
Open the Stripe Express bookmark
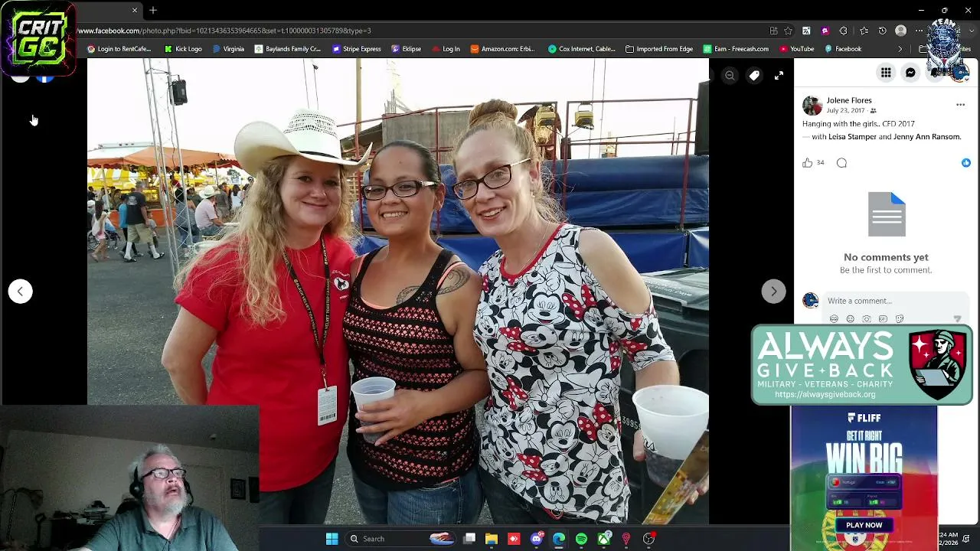(357, 49)
